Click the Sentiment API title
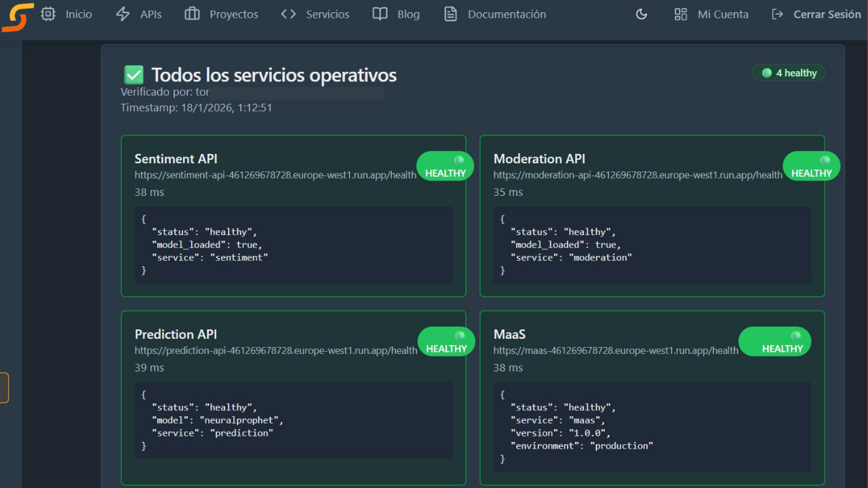868x488 pixels. tap(176, 159)
